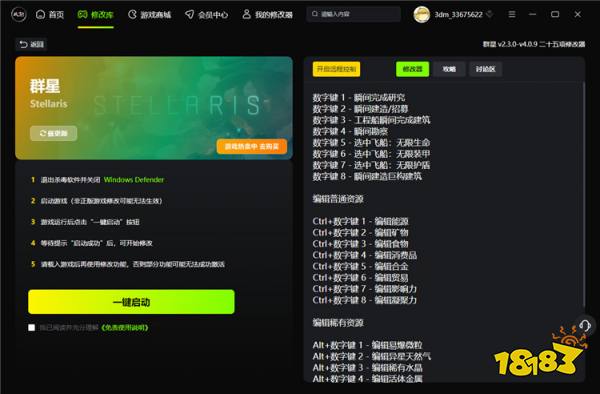Open the 免责使用说明 disclaimer link

tap(125, 327)
